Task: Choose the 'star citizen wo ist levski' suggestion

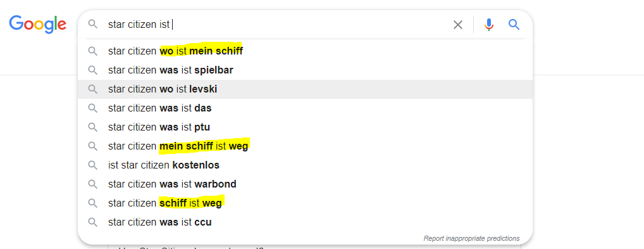Action: [x=305, y=89]
